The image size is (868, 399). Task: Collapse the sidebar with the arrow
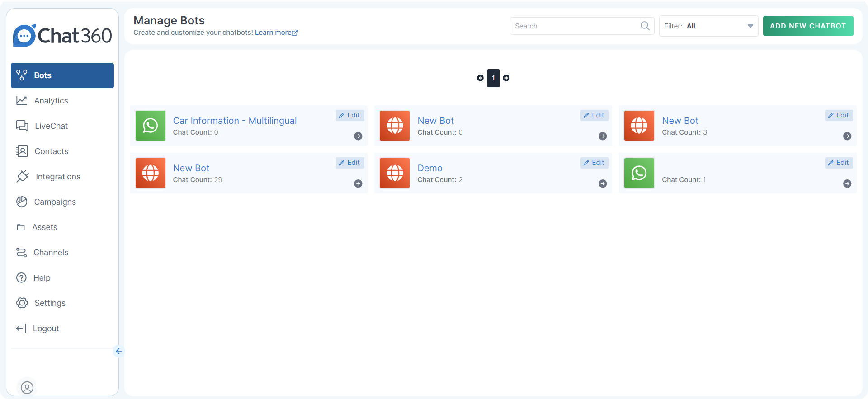(x=119, y=351)
